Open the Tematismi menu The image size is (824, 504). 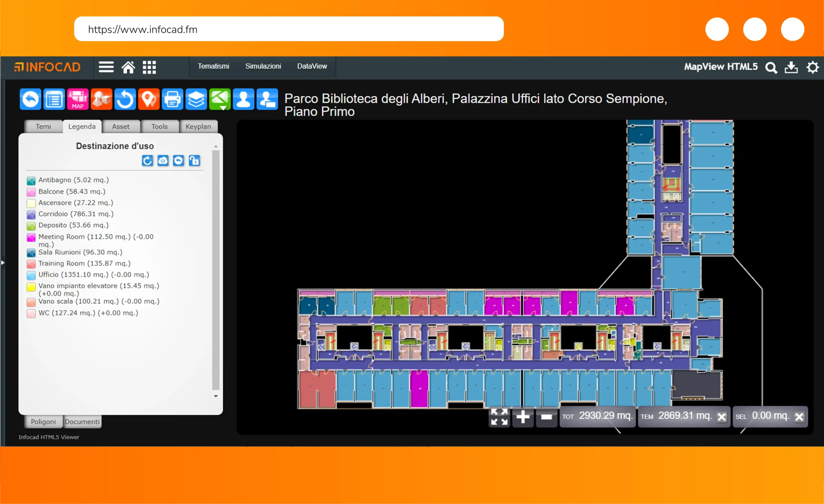[213, 66]
